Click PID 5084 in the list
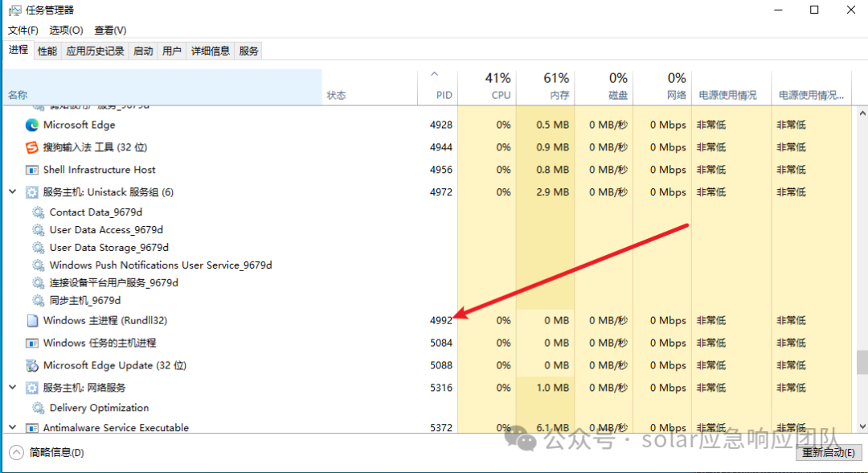 pyautogui.click(x=440, y=343)
